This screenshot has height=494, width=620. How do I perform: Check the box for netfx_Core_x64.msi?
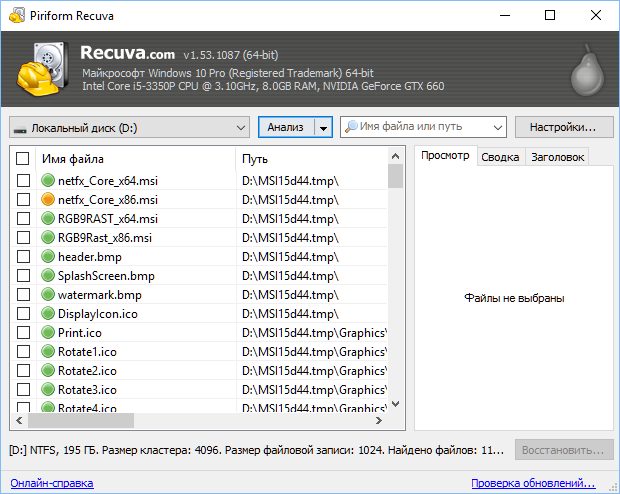23,180
